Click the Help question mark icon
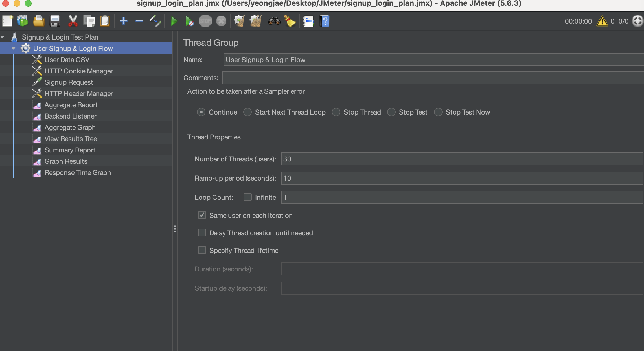Viewport: 644px width, 351px height. (325, 21)
